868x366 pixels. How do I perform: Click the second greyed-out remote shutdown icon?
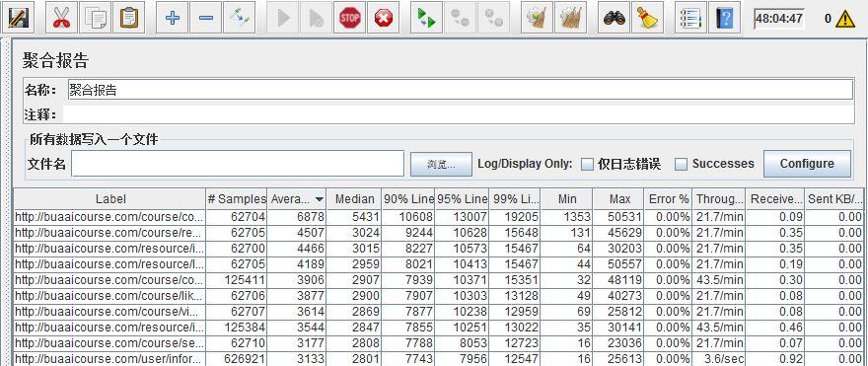coord(493,17)
